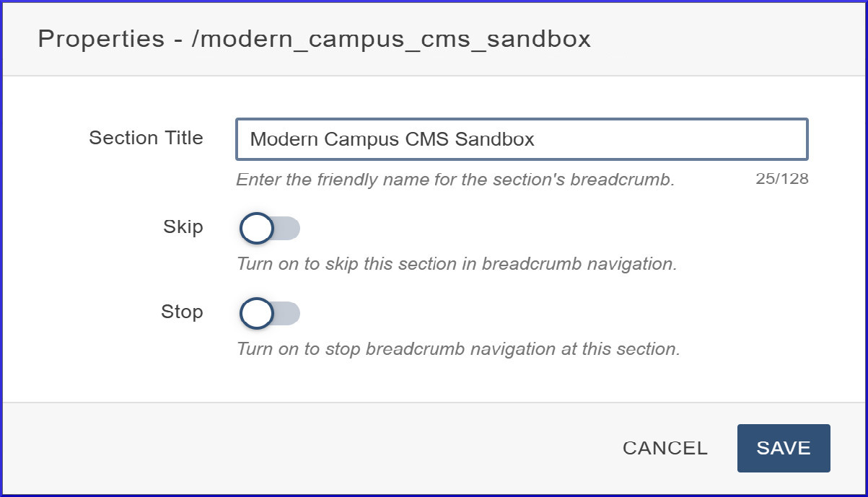Click the "Properties" dialog heading
The image size is (868, 497).
tap(101, 39)
